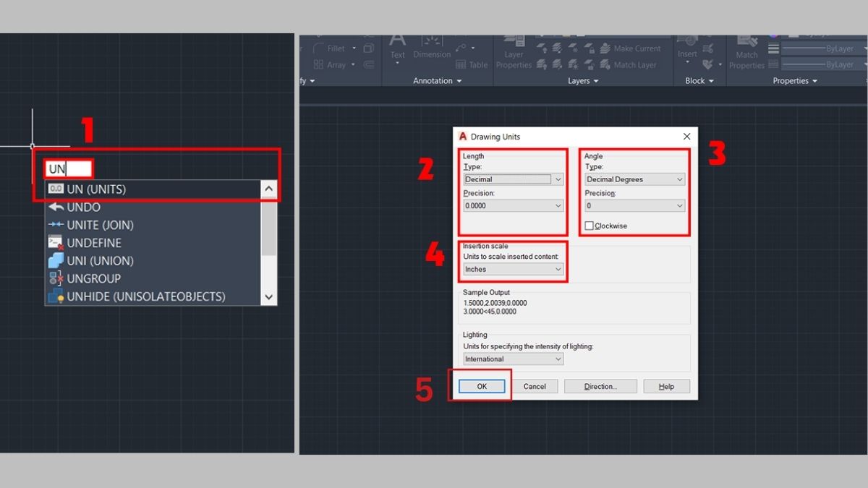Click Make Current in Layers panel

coord(630,48)
